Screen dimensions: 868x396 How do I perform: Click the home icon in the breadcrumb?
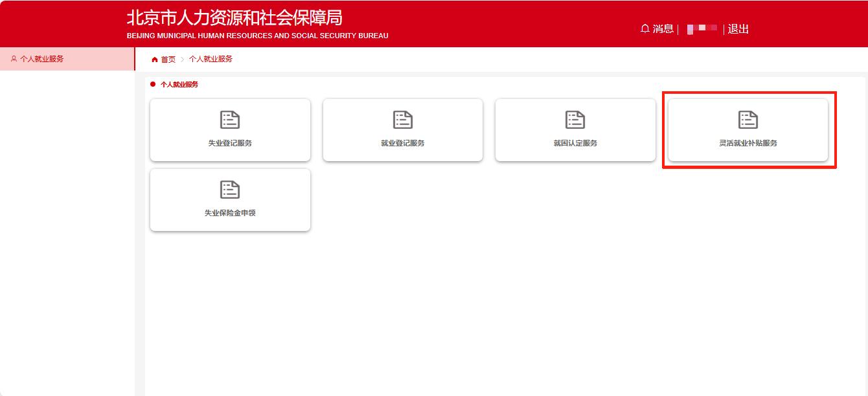(x=154, y=59)
